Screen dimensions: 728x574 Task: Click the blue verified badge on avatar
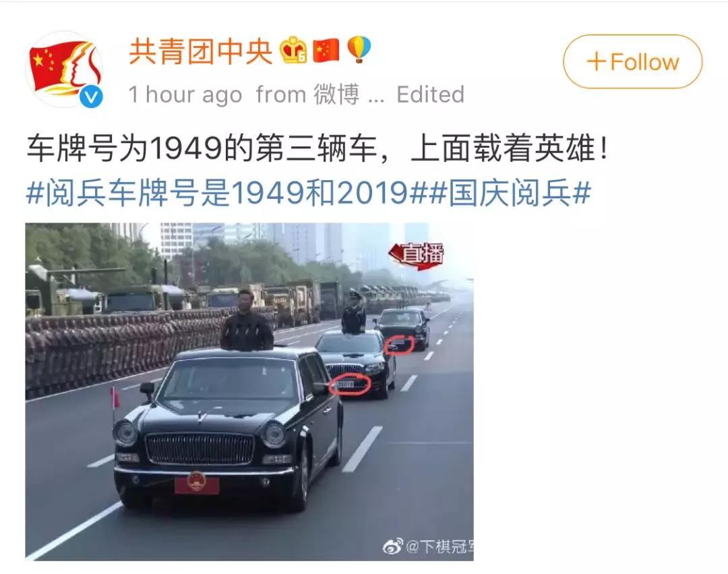click(92, 96)
